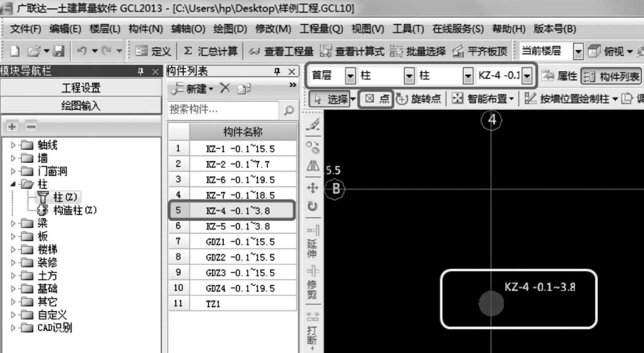Open the 工程量(Q) menu
This screenshot has width=644, height=353.
click(321, 29)
